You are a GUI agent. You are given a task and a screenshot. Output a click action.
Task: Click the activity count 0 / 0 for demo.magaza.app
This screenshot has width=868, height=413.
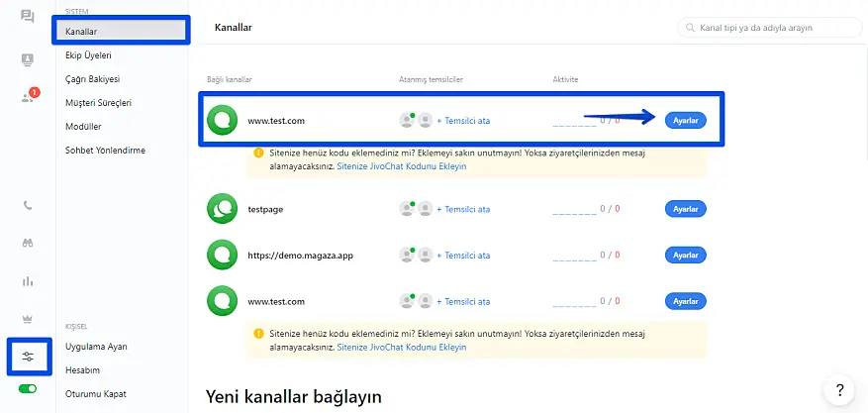tap(610, 256)
